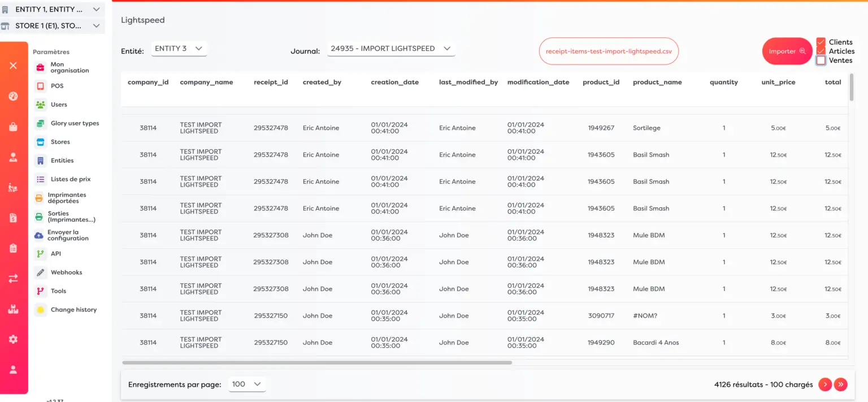Image resolution: width=868 pixels, height=402 pixels.
Task: Click the receipt document icon in red sidebar
Action: pos(13,218)
